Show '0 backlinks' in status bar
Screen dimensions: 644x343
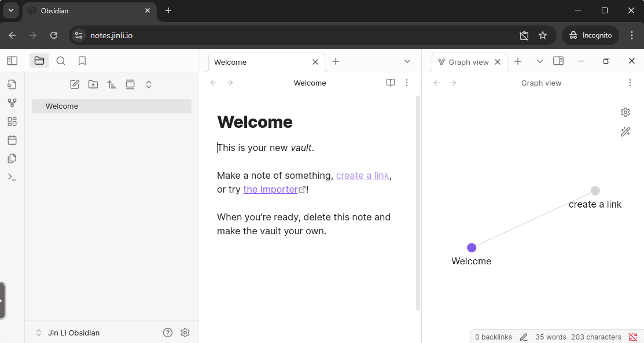click(x=493, y=337)
